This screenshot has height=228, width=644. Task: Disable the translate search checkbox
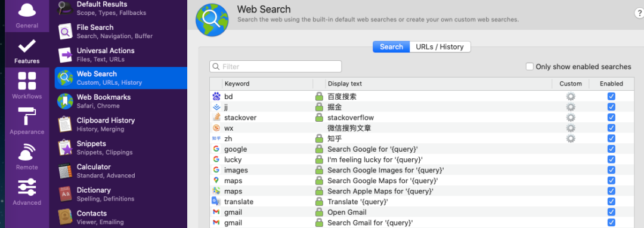(612, 202)
